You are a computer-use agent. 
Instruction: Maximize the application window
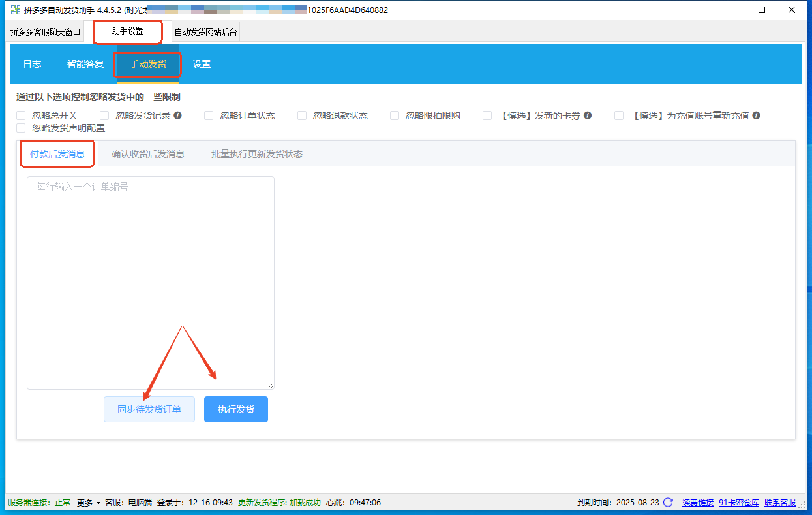pos(762,10)
